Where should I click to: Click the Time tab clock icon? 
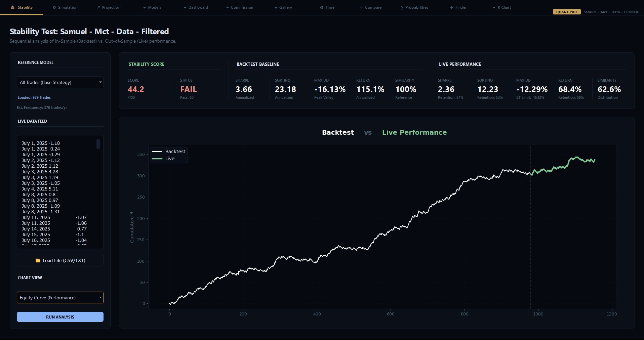pyautogui.click(x=322, y=7)
